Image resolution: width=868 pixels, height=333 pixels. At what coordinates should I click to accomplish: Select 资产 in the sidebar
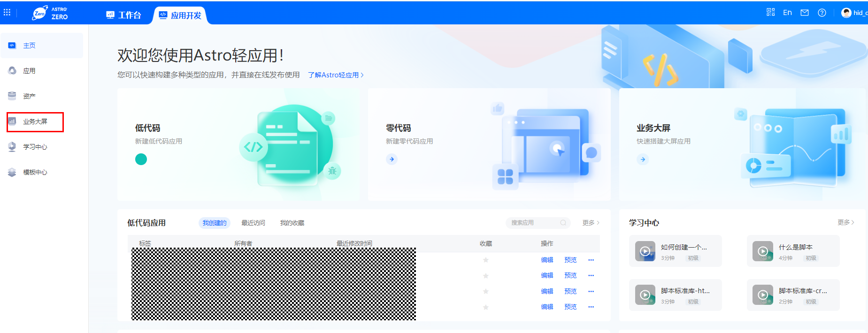[42, 96]
